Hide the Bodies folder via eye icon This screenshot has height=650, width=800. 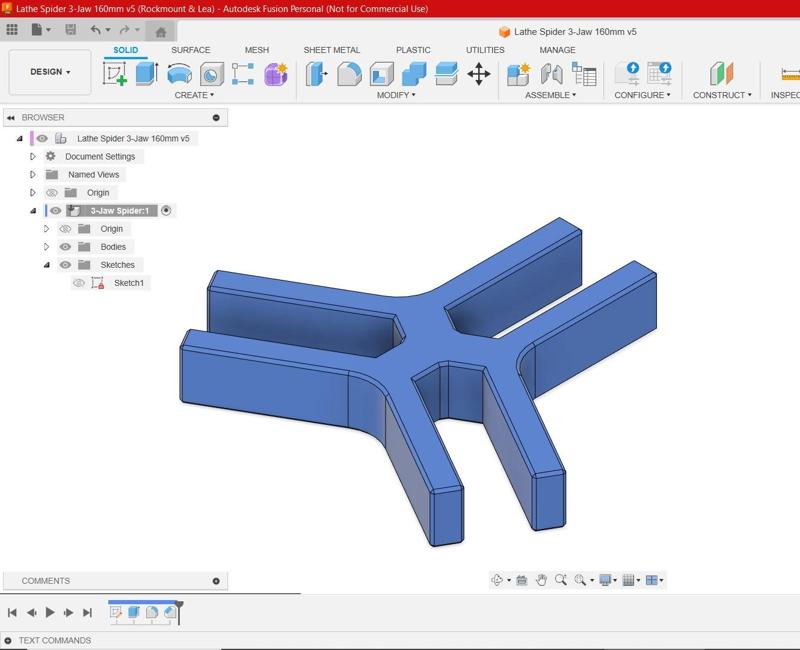point(65,247)
